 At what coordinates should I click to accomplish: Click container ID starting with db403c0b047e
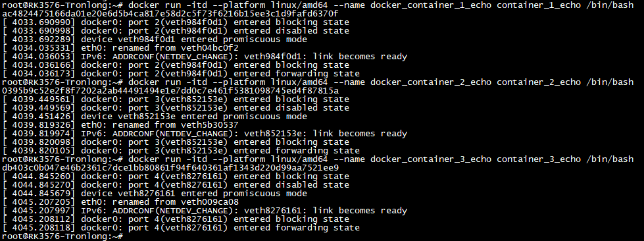pos(170,168)
